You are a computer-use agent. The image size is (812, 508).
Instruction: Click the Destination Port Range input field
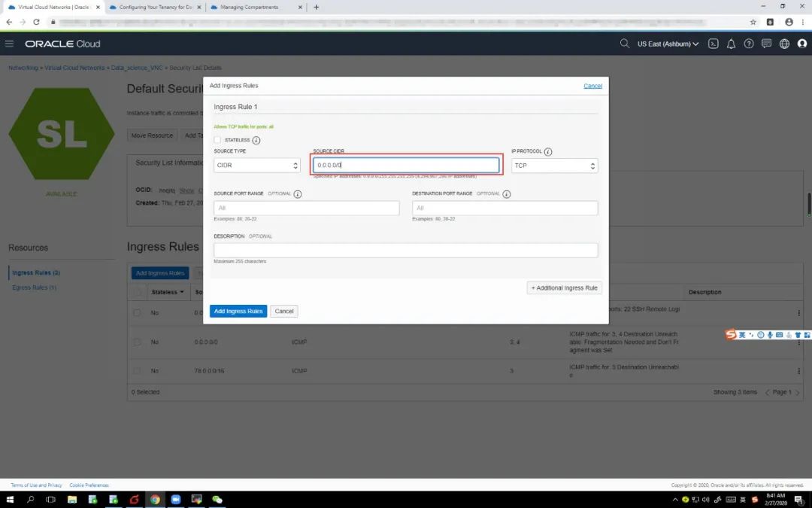[x=505, y=208]
